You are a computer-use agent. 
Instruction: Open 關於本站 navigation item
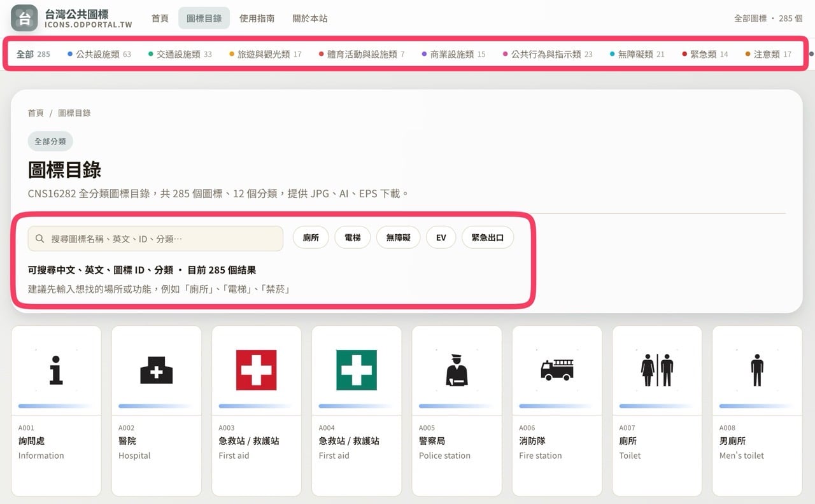[x=309, y=18]
